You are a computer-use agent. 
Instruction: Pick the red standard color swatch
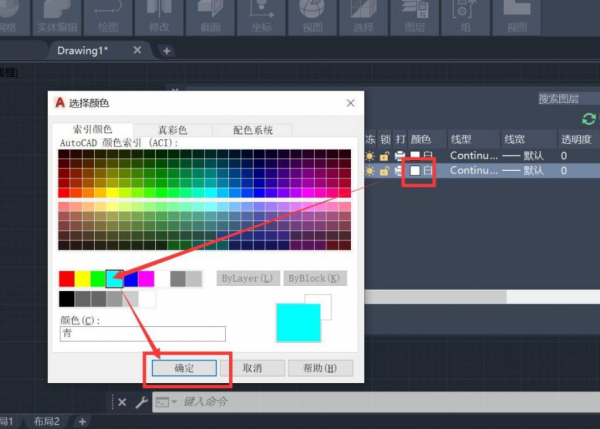67,279
